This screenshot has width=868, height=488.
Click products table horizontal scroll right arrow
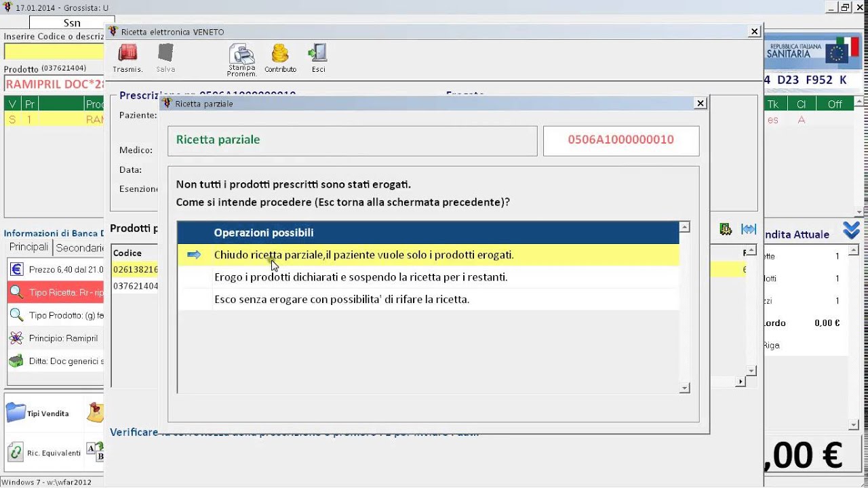tap(741, 382)
